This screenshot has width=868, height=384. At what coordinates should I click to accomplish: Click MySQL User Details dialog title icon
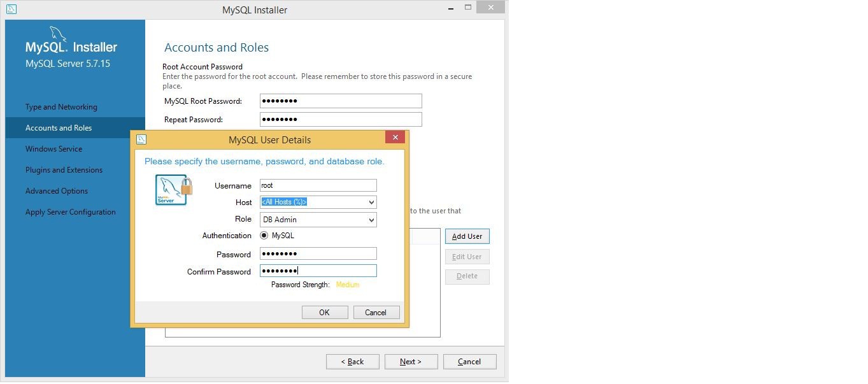[141, 139]
